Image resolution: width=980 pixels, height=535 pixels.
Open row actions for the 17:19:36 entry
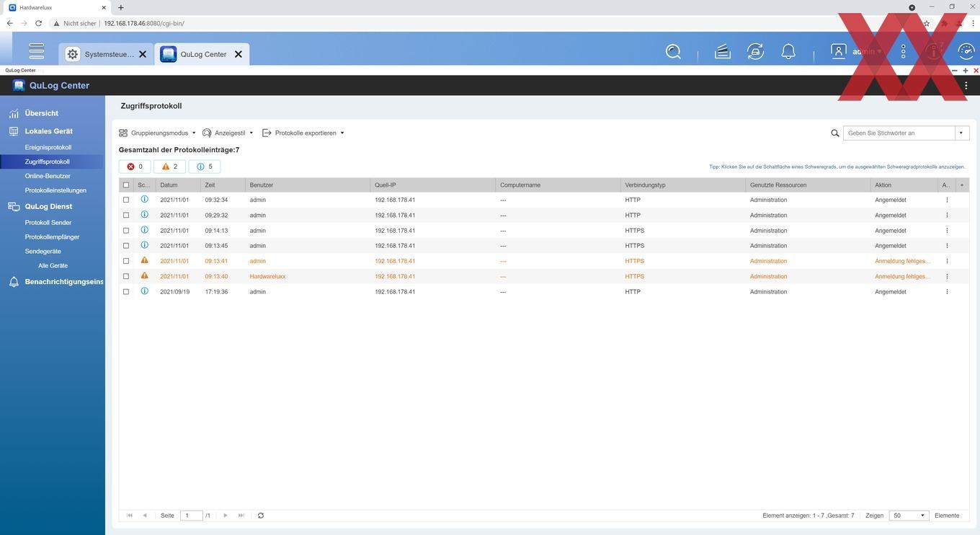point(947,292)
